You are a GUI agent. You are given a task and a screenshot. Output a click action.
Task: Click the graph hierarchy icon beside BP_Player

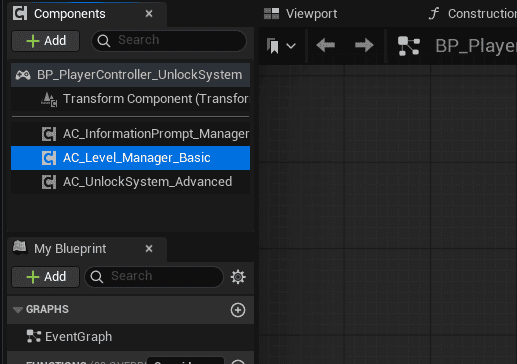[409, 46]
